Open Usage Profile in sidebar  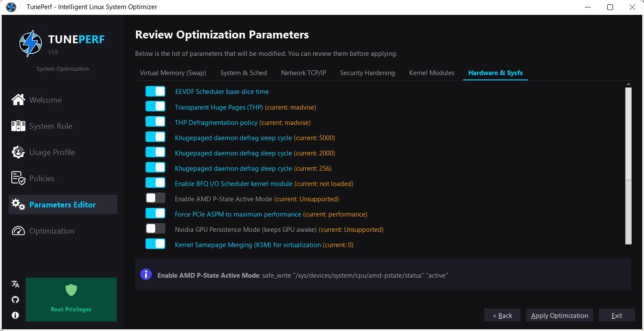(63, 152)
